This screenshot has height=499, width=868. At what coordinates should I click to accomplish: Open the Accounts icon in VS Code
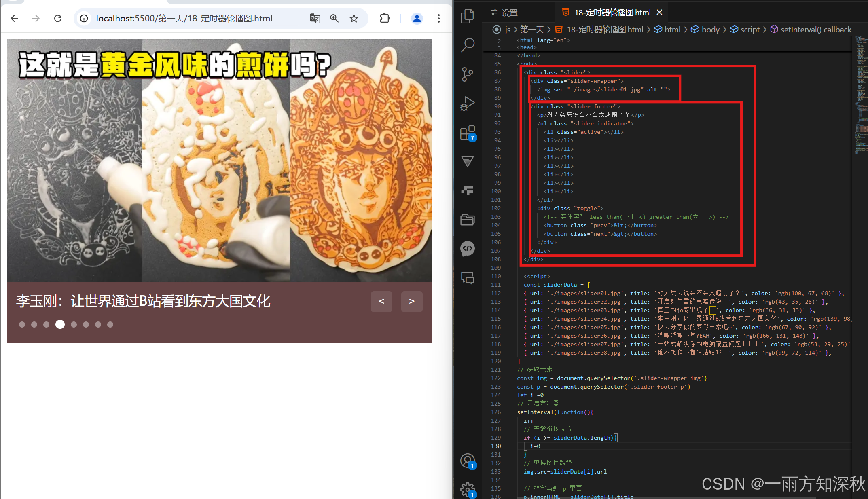click(468, 461)
